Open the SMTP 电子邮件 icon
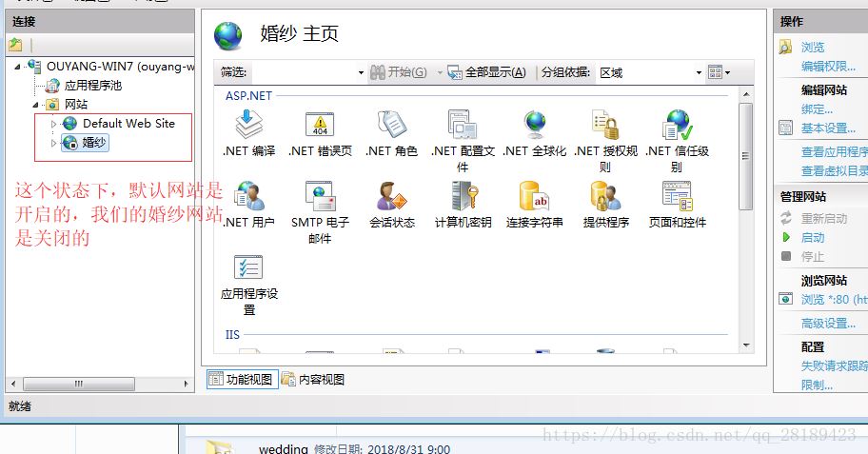 [320, 197]
